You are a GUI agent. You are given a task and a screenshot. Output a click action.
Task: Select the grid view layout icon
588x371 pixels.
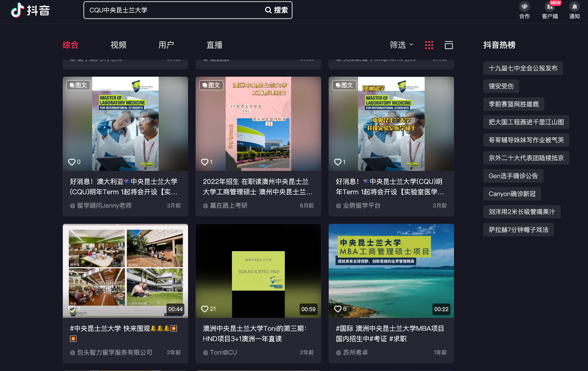(x=429, y=45)
